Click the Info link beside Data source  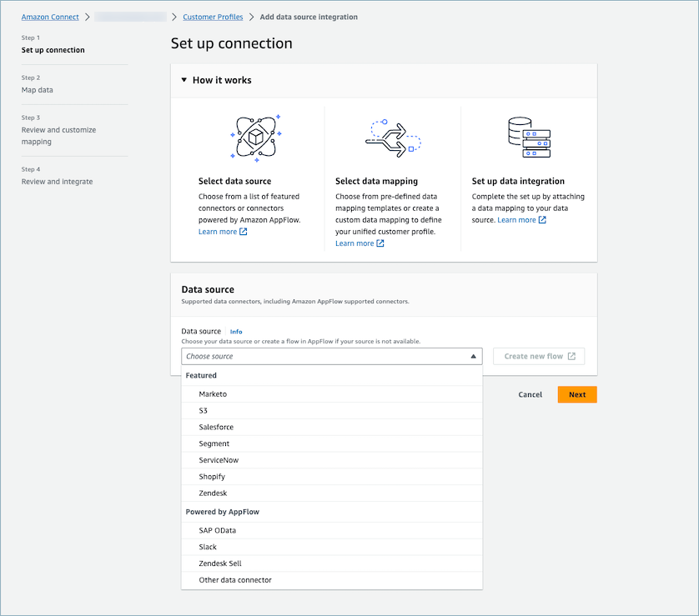(236, 331)
